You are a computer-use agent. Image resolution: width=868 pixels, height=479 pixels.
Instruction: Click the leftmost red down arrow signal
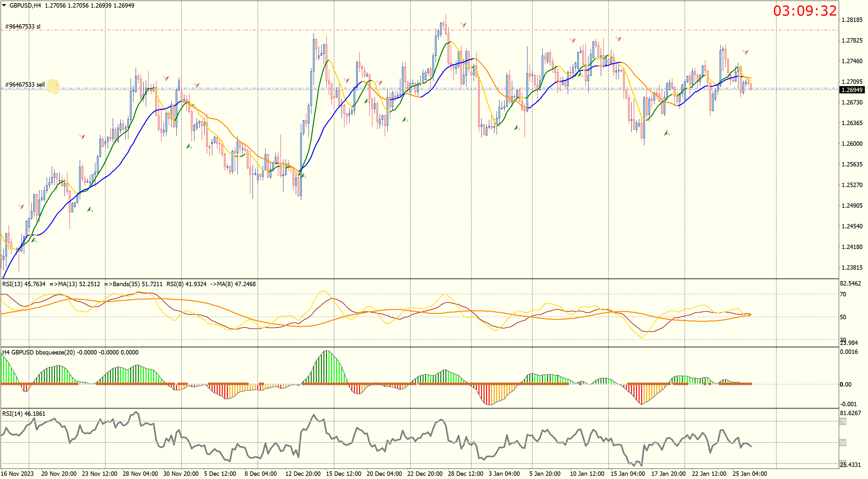[21, 206]
